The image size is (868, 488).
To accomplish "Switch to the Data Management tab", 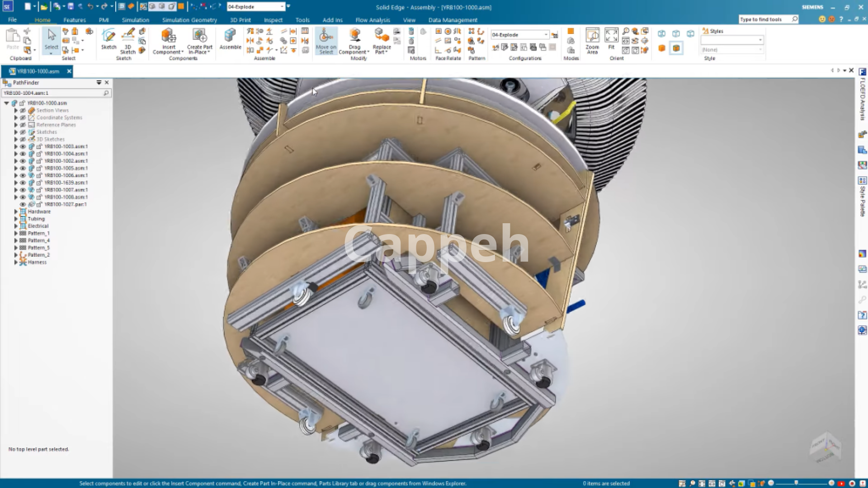I will 453,20.
